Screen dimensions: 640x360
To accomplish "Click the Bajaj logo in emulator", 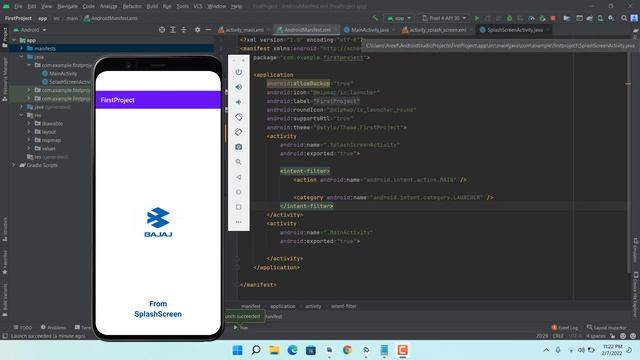I will click(x=158, y=222).
